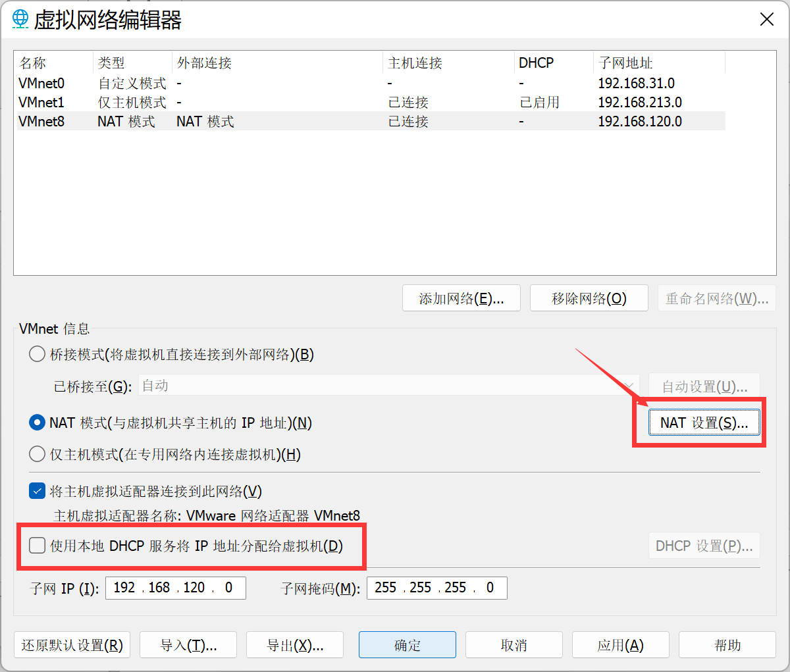
Task: Select NAT 模式 radio button
Action: [x=38, y=423]
